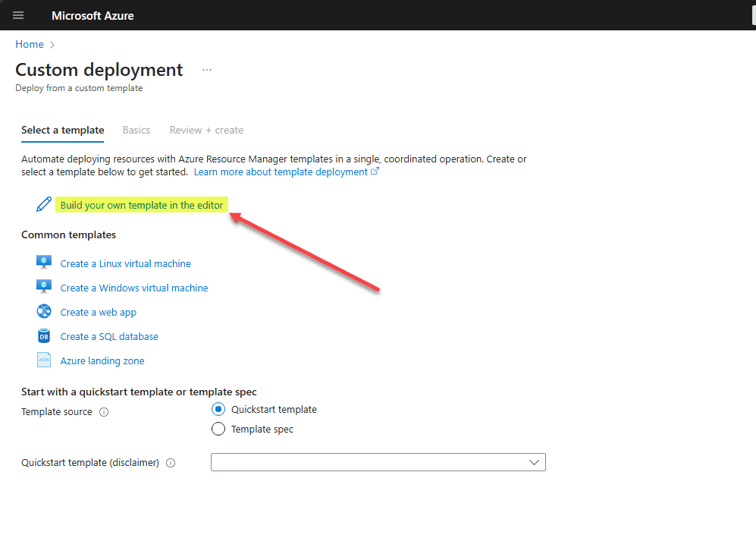Click the web app globe icon
756x535 pixels.
pos(44,311)
